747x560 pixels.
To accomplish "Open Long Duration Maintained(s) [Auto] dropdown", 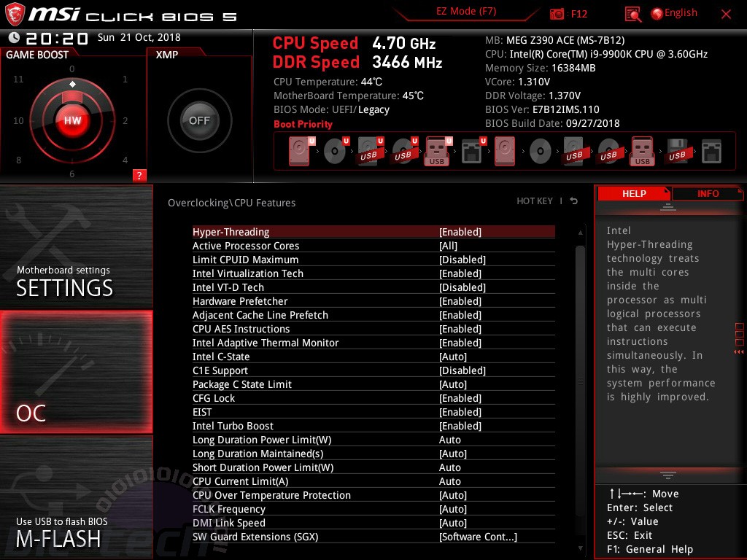I will click(x=452, y=454).
